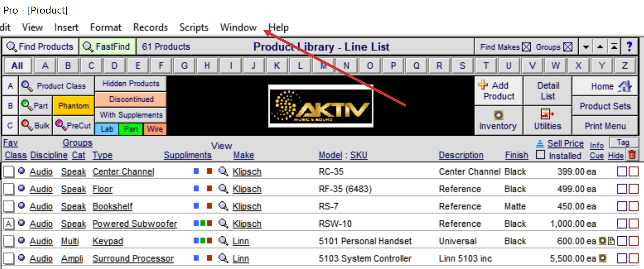This screenshot has width=644, height=269.
Task: Toggle the Installed checkbox
Action: pyautogui.click(x=540, y=155)
